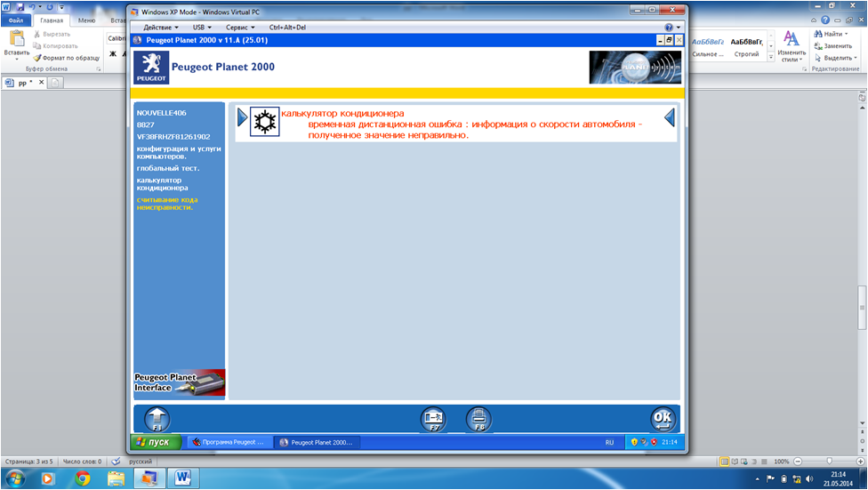
Task: Click русский language in Word status bar
Action: pos(140,462)
